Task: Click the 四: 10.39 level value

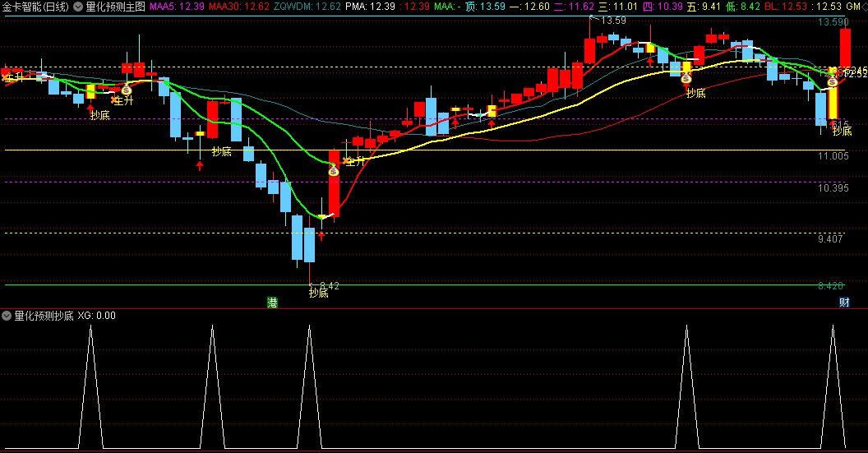Action: (x=663, y=7)
